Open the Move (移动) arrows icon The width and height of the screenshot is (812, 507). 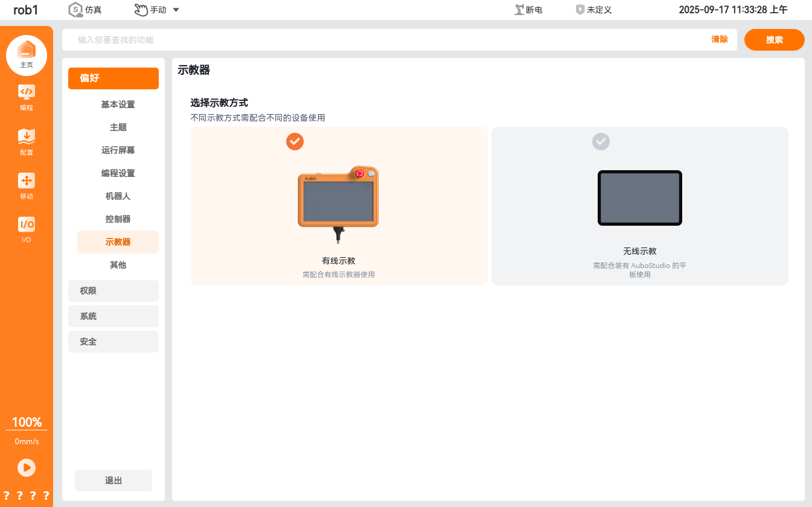point(27,180)
